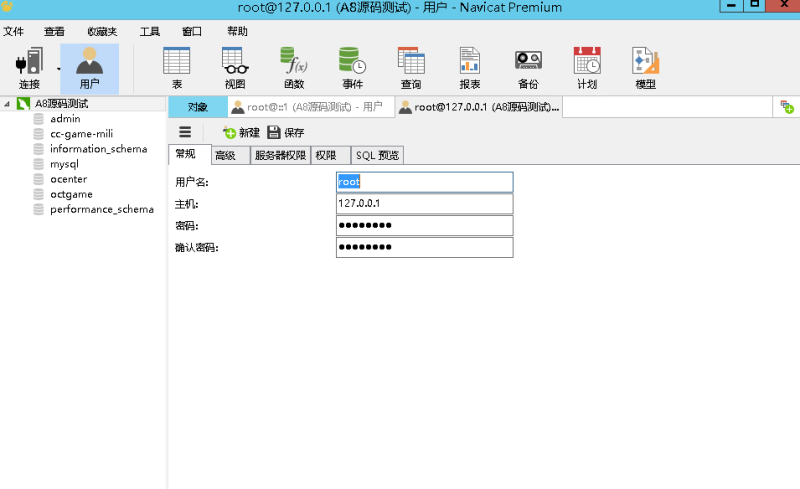
Task: Select the 权限 (Privileges) tab
Action: point(331,155)
